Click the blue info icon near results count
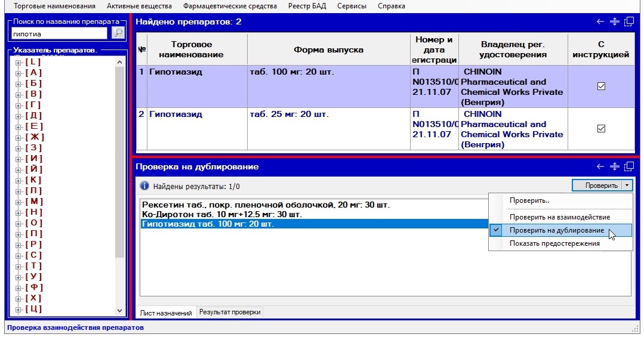The image size is (644, 337). pyautogui.click(x=144, y=186)
